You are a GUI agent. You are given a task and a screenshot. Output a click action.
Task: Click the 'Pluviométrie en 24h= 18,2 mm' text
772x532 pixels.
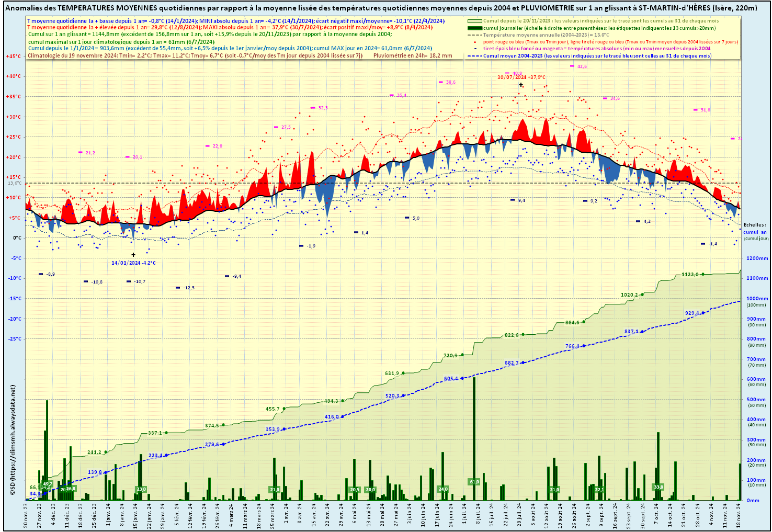pyautogui.click(x=413, y=55)
